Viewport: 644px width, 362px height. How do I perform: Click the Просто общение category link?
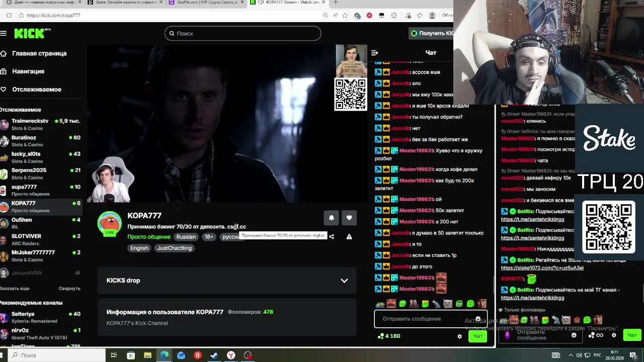[x=149, y=237]
